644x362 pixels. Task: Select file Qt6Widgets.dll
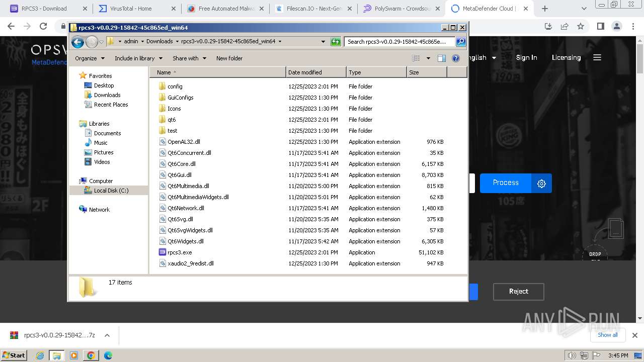(185, 241)
